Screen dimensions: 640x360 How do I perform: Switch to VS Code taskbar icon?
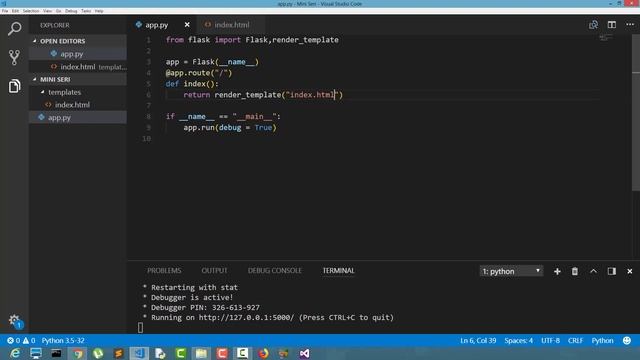(x=139, y=353)
